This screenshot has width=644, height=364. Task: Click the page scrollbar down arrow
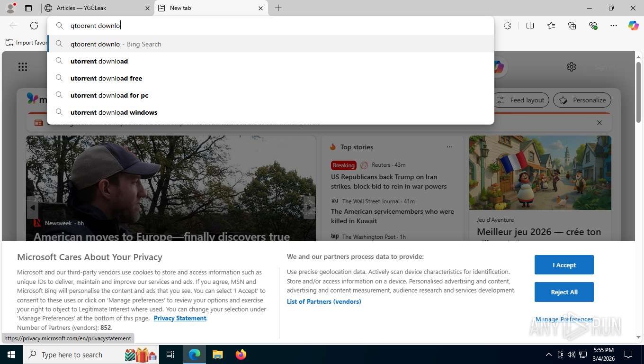tap(638, 337)
